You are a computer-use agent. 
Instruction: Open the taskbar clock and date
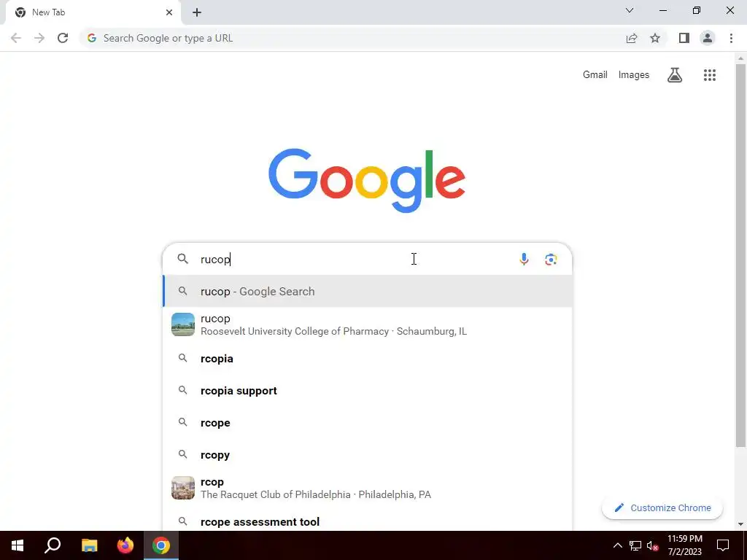pos(684,545)
